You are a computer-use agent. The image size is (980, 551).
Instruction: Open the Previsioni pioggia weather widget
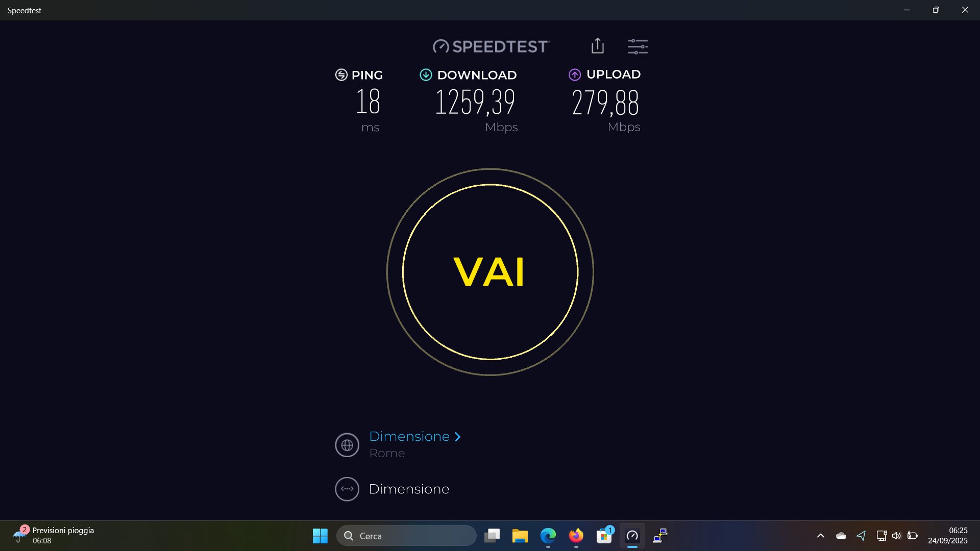[x=54, y=536]
